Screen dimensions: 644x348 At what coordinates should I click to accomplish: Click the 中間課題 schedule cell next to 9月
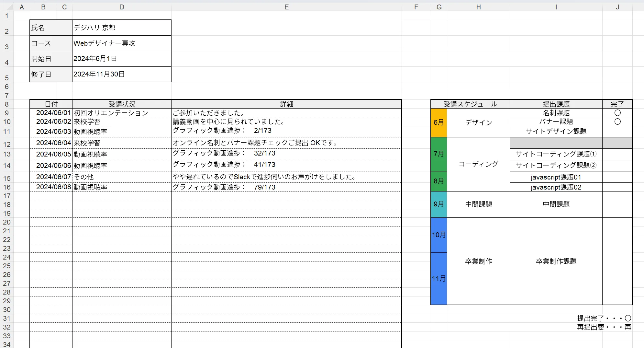point(478,204)
